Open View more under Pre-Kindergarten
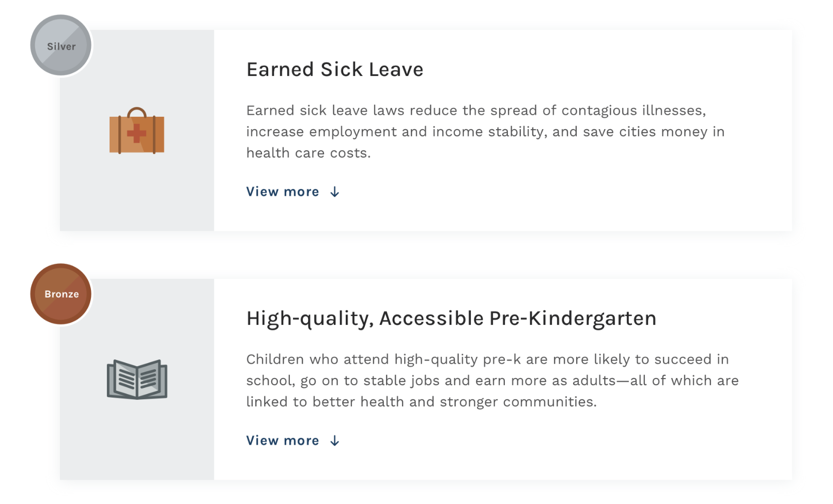The image size is (833, 504). pyautogui.click(x=283, y=440)
